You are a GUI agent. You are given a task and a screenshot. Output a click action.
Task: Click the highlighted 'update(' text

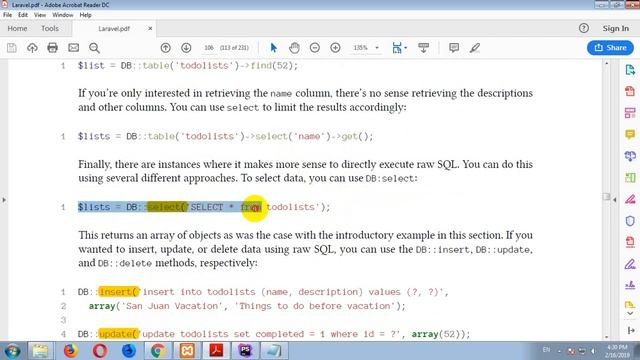click(x=119, y=334)
